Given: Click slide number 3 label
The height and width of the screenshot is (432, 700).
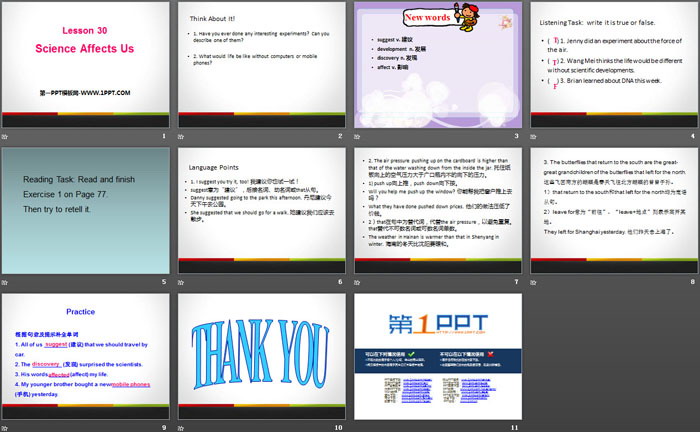Looking at the screenshot, I should [x=517, y=136].
